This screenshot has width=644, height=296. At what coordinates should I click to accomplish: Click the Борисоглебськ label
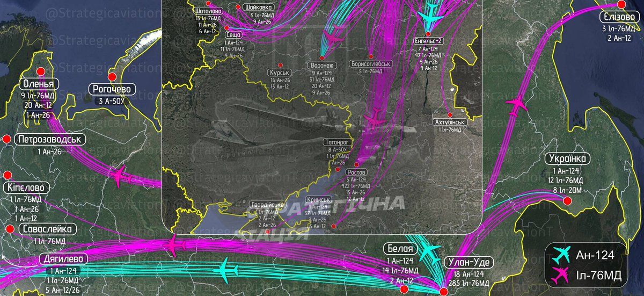[x=370, y=63]
